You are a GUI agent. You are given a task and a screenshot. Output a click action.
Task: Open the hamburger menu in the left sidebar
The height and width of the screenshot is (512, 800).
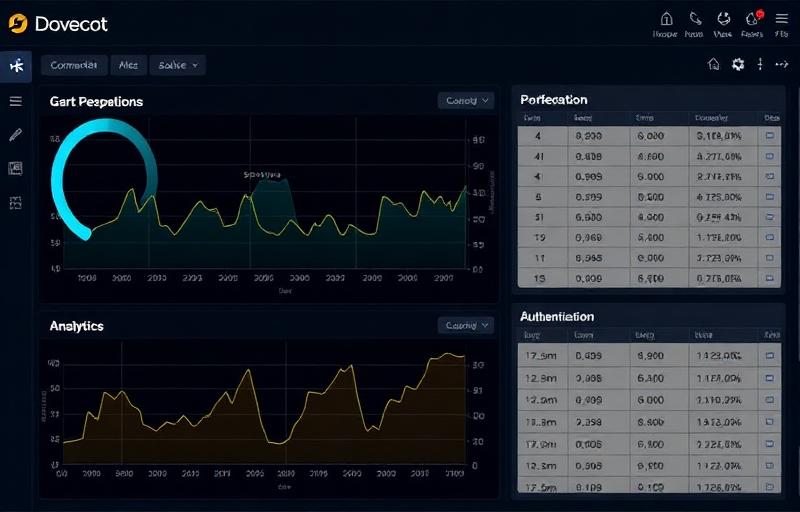(15, 101)
